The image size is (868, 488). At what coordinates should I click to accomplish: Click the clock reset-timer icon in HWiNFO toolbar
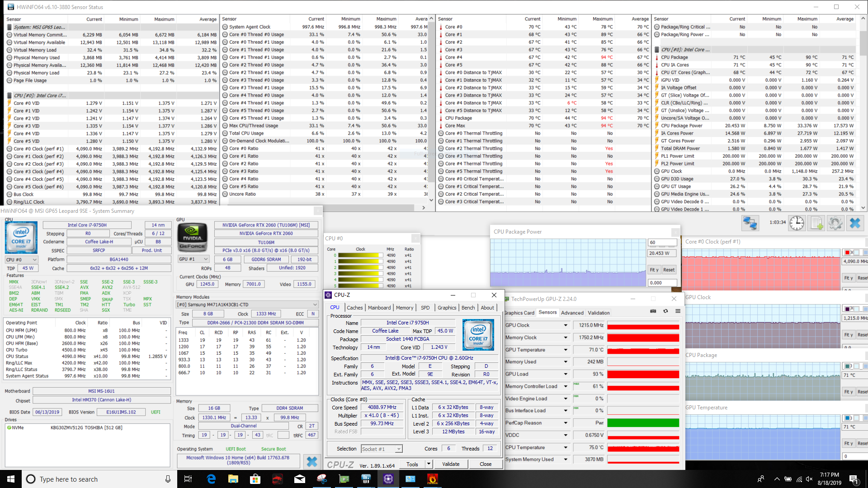(797, 223)
